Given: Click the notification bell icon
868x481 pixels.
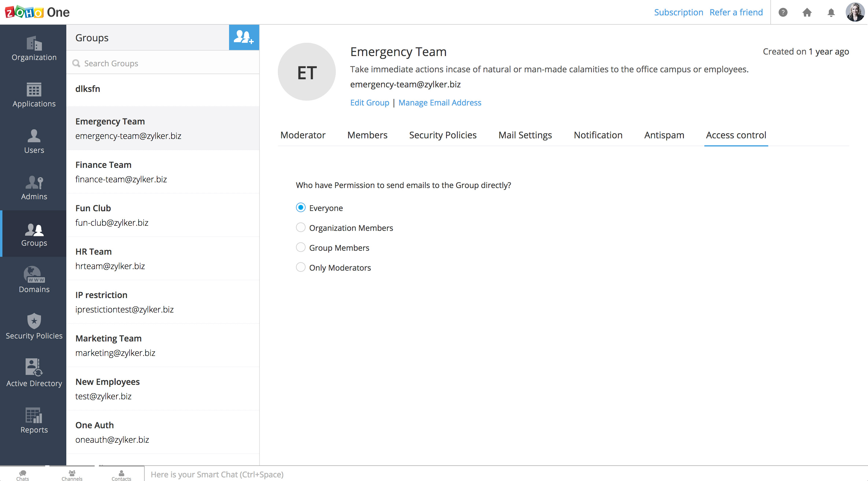Looking at the screenshot, I should 831,12.
